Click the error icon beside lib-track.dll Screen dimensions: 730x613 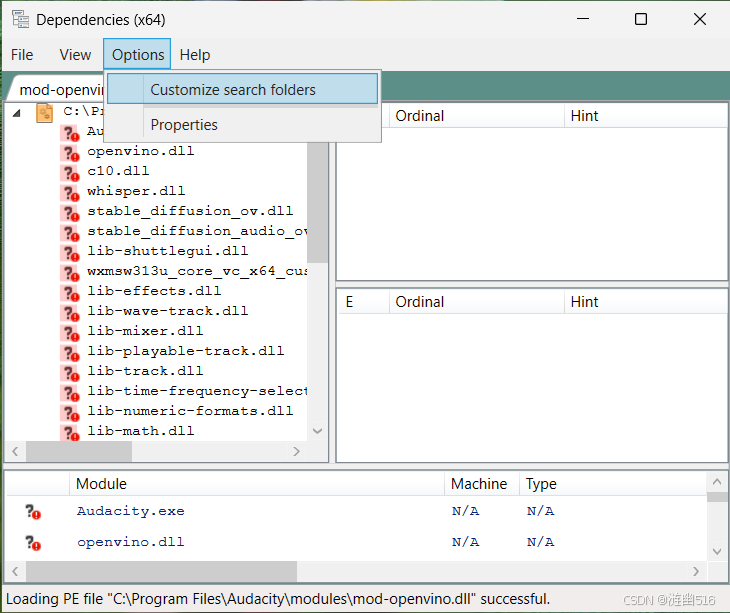pos(70,373)
